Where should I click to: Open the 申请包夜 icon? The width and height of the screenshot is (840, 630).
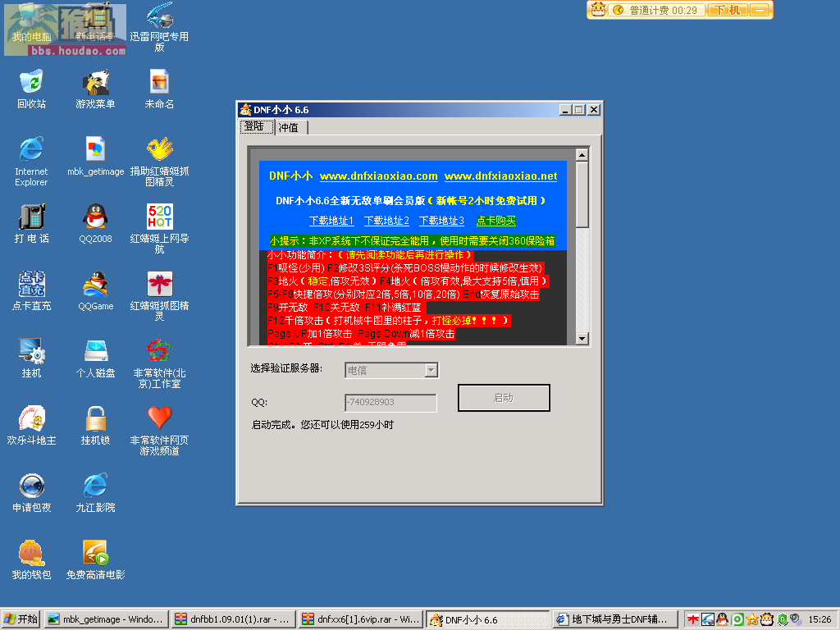pos(32,492)
